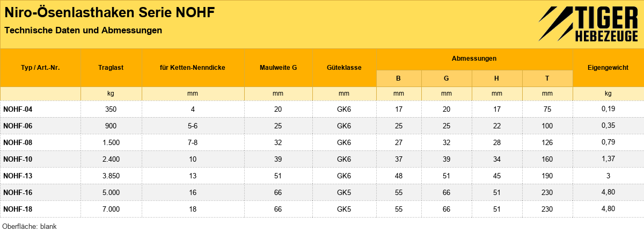Click the Eigengewicht column header
This screenshot has height=238, width=644.
pyautogui.click(x=609, y=68)
